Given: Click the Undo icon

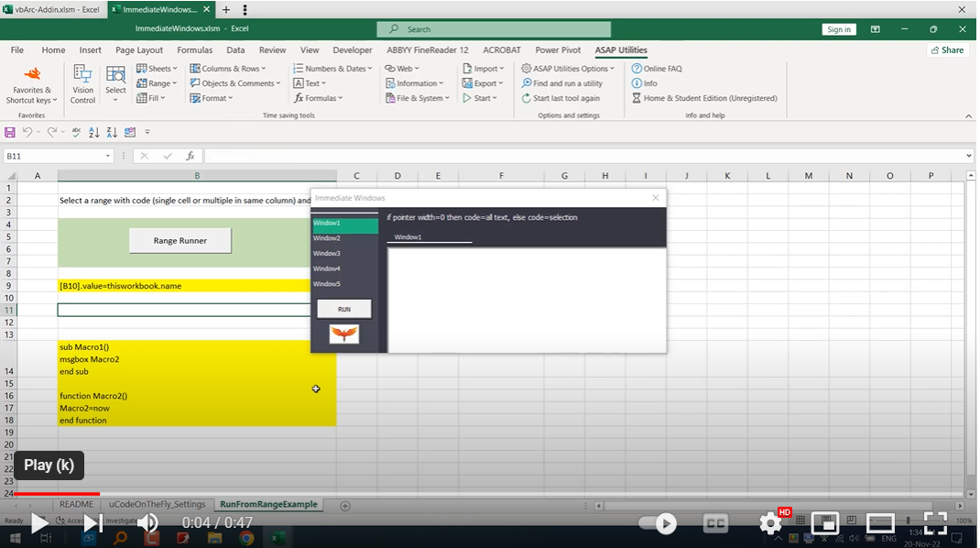Looking at the screenshot, I should click(27, 132).
